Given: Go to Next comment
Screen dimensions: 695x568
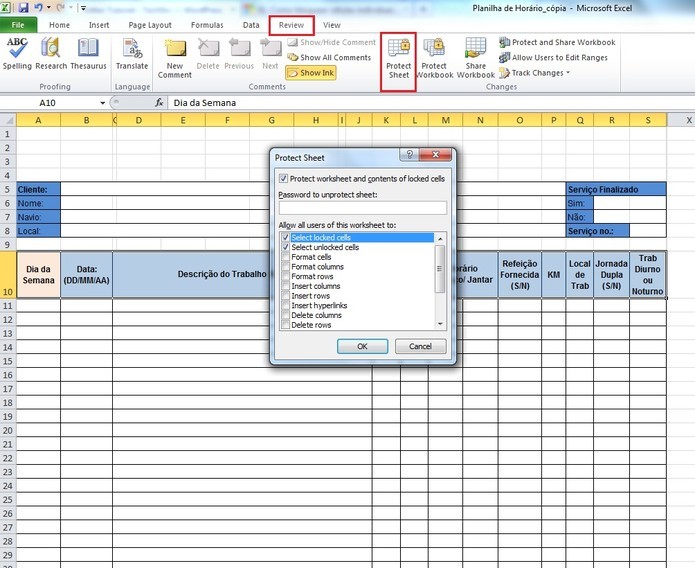Looking at the screenshot, I should pyautogui.click(x=270, y=54).
